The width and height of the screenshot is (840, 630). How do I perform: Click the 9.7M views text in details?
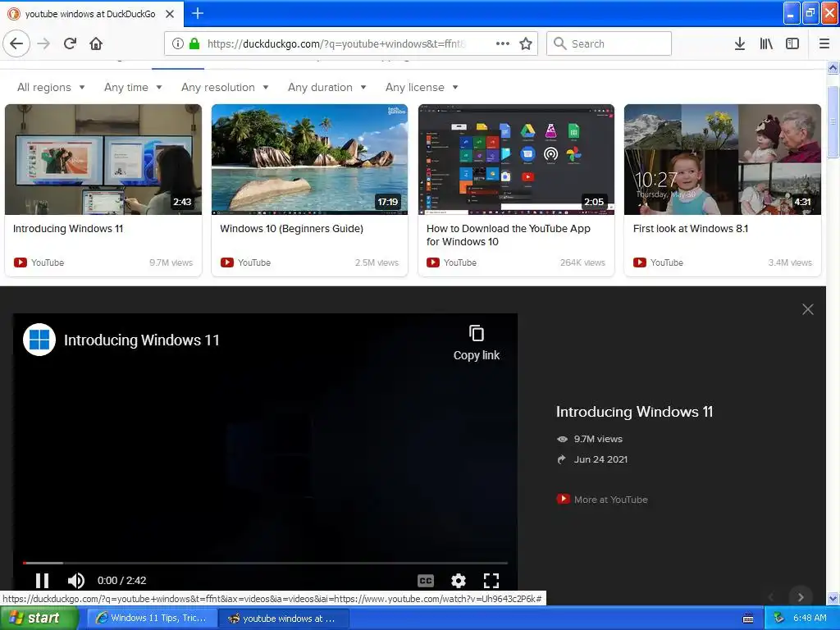[598, 439]
